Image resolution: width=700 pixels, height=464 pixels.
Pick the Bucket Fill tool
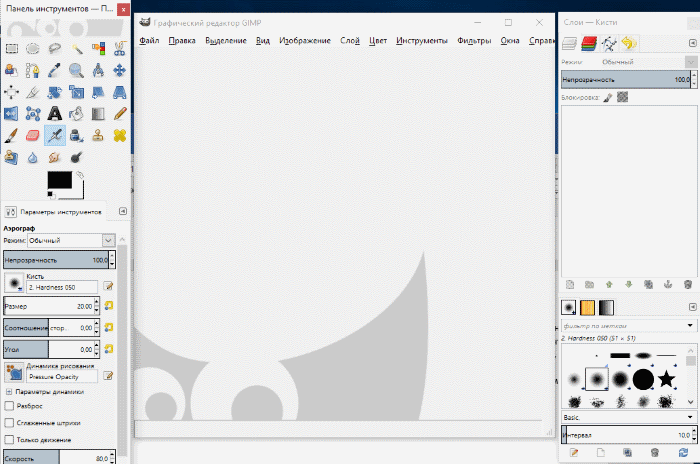pos(77,114)
